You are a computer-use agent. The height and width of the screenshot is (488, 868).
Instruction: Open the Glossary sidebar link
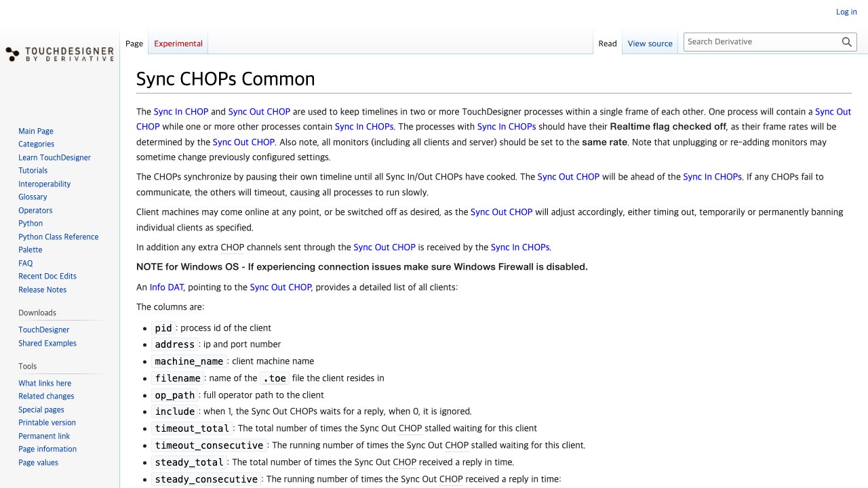pyautogui.click(x=33, y=197)
